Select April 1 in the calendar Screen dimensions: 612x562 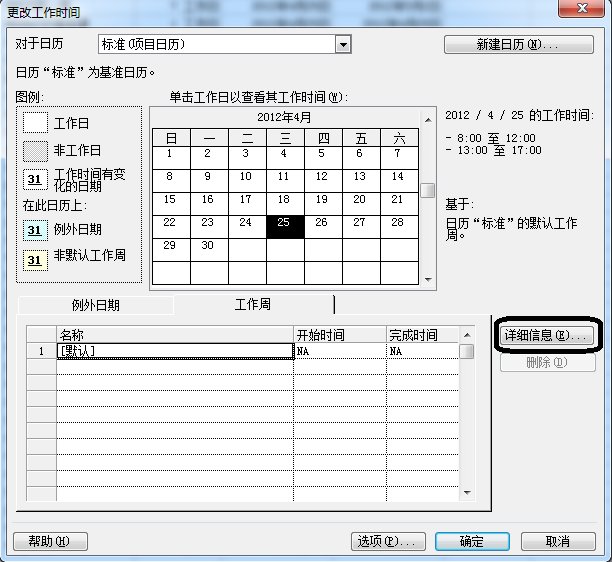171,158
